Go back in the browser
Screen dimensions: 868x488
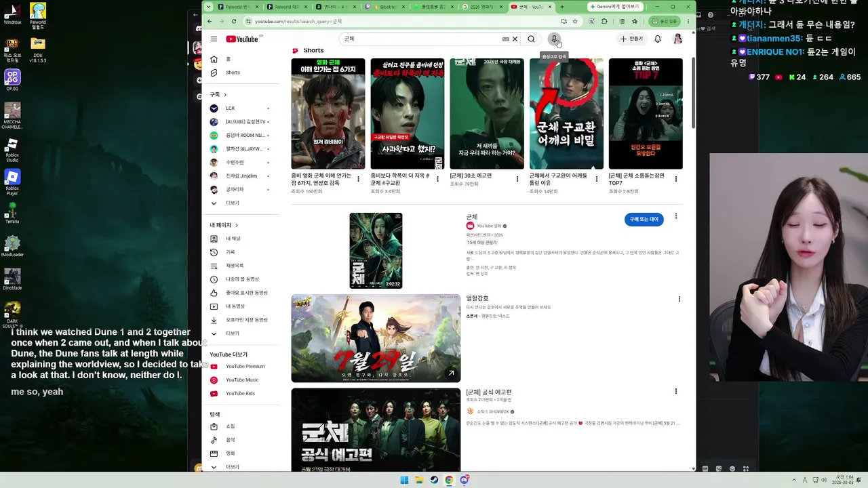(x=210, y=21)
